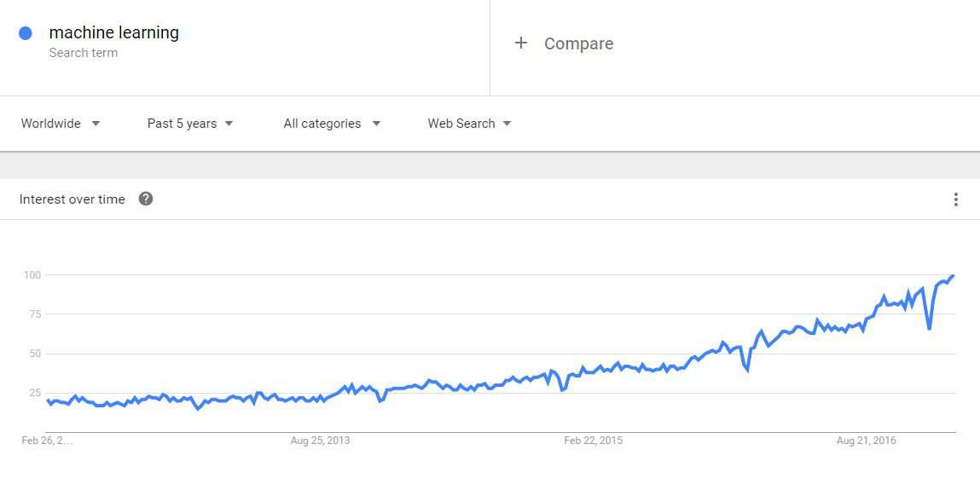Click the Past 5 years dropdown arrow

click(229, 124)
